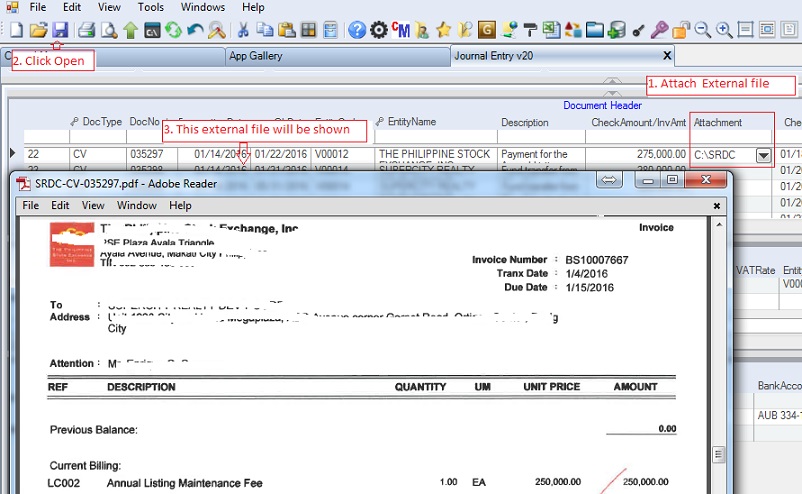This screenshot has height=494, width=802.
Task: Click the folder search magnifier icon
Action: [465, 30]
